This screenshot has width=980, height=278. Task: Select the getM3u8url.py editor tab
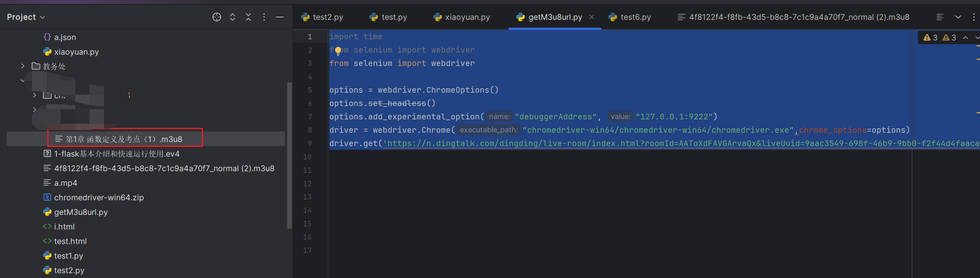pyautogui.click(x=555, y=17)
